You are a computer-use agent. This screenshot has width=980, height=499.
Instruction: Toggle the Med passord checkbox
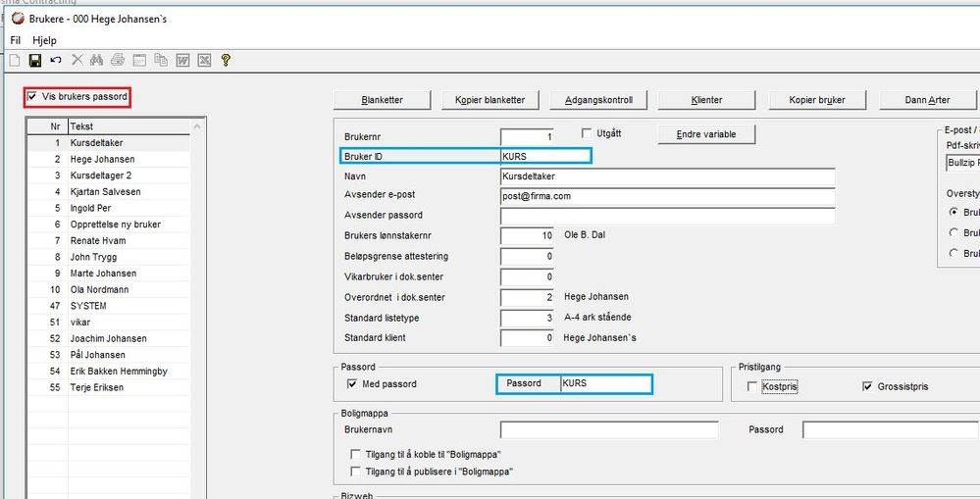pos(352,384)
